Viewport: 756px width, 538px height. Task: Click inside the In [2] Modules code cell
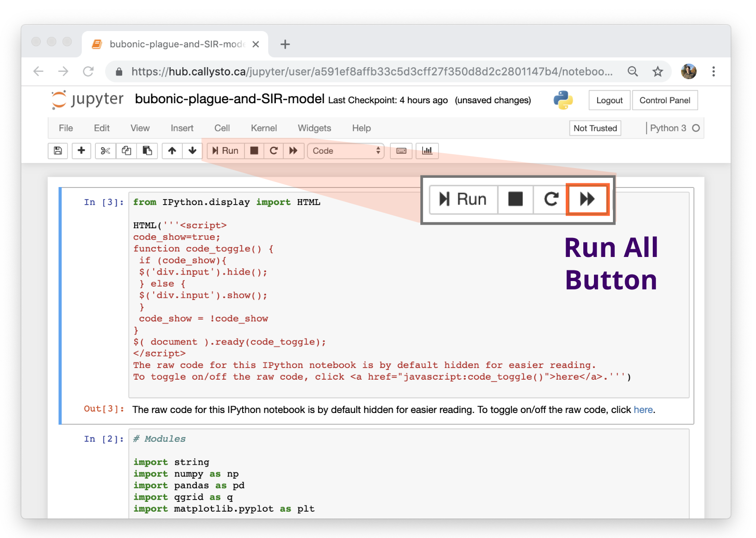[x=409, y=473]
